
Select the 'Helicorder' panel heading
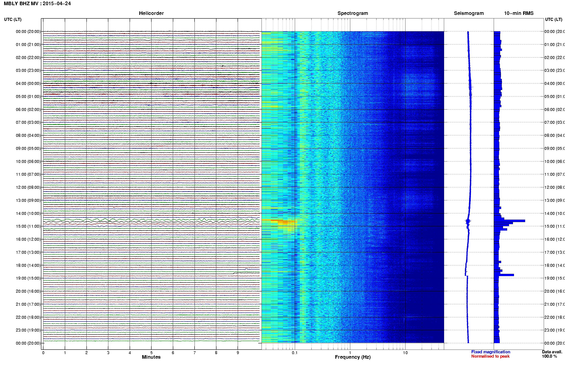[151, 13]
